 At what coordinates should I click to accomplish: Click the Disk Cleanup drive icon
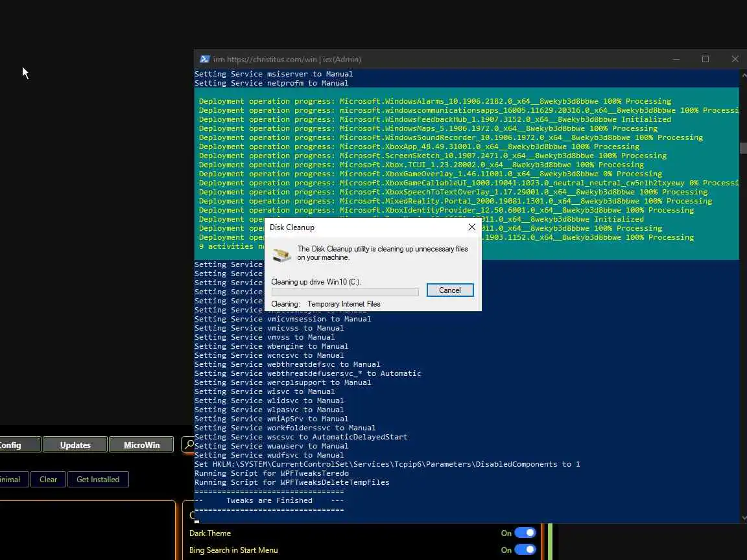tap(281, 255)
